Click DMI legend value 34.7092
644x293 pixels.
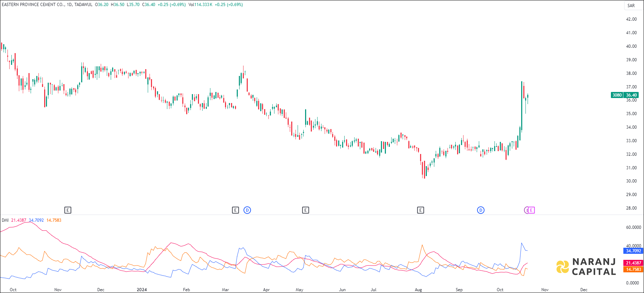(36, 220)
